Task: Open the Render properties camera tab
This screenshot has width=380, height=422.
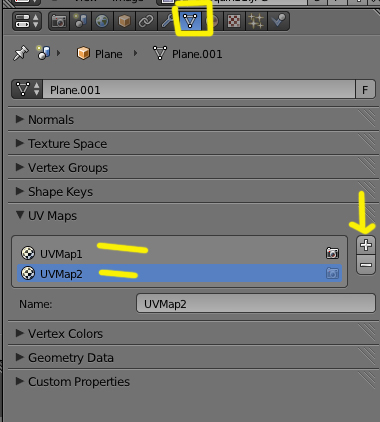Action: coord(59,21)
